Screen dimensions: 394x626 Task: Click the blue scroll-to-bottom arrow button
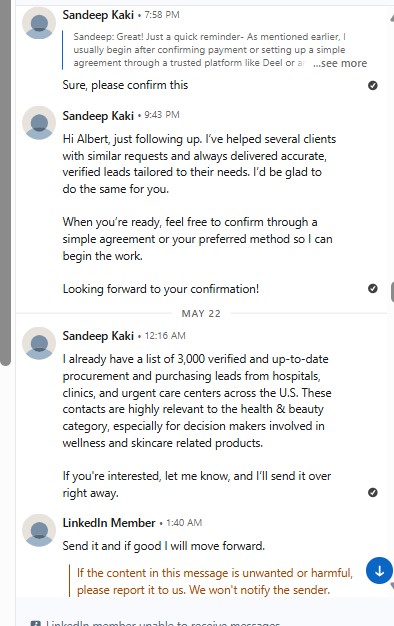pos(379,571)
